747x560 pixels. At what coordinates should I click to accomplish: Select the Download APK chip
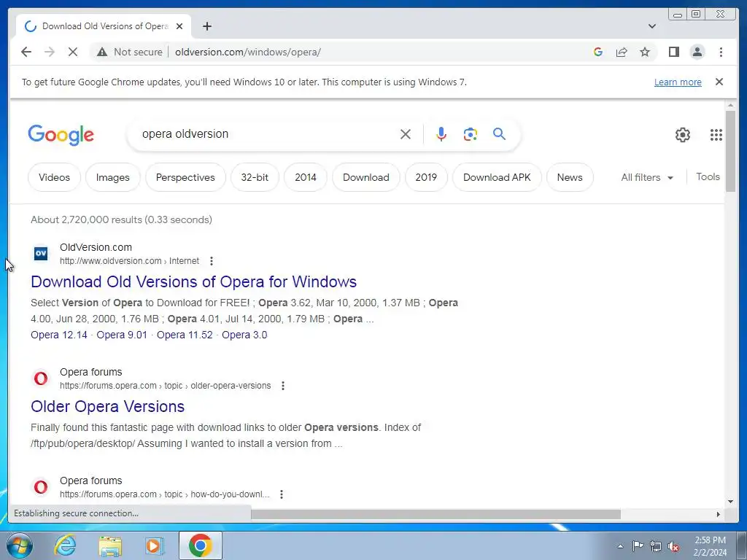pos(497,177)
